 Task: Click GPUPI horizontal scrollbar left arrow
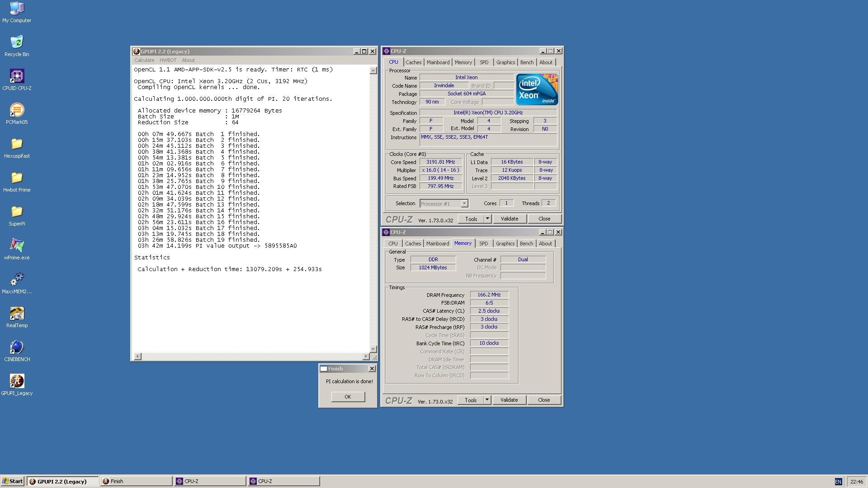pyautogui.click(x=137, y=357)
